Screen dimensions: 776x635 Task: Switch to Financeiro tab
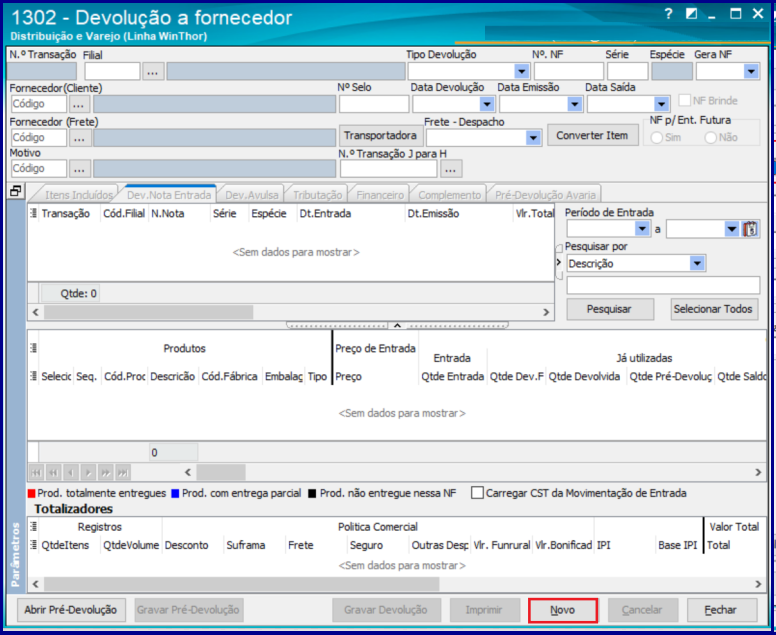380,195
